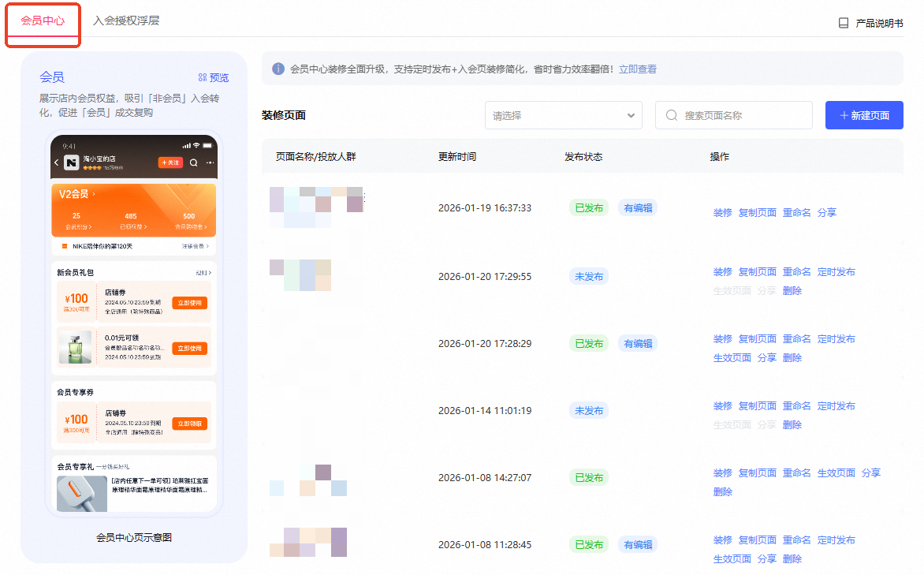This screenshot has height=575, width=924.
Task: Click 分享 for the 16:37:33 row
Action: (827, 212)
